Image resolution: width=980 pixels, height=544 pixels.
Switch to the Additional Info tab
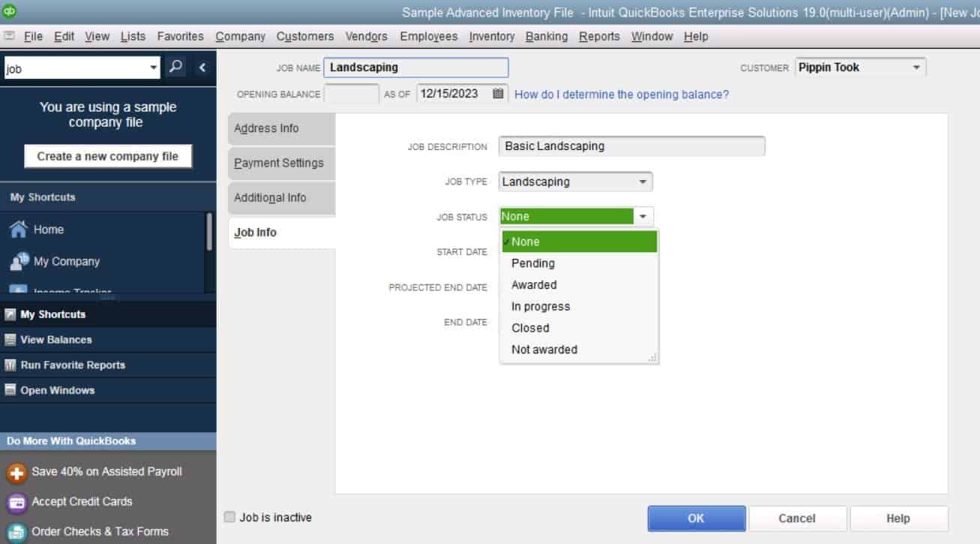click(x=281, y=198)
